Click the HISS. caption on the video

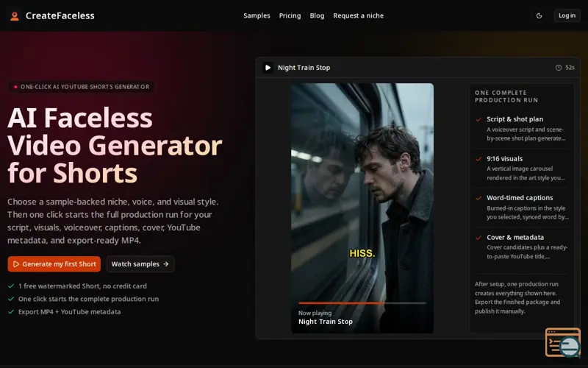[x=362, y=253]
